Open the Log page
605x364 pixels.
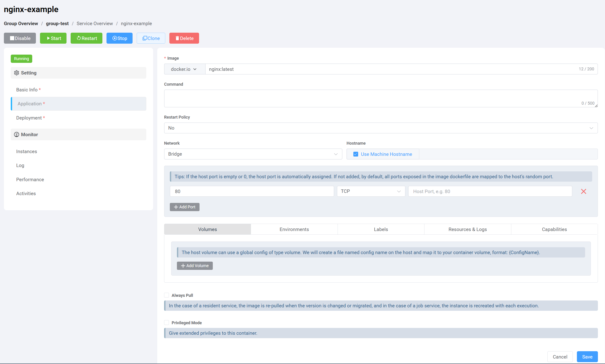(x=78, y=165)
